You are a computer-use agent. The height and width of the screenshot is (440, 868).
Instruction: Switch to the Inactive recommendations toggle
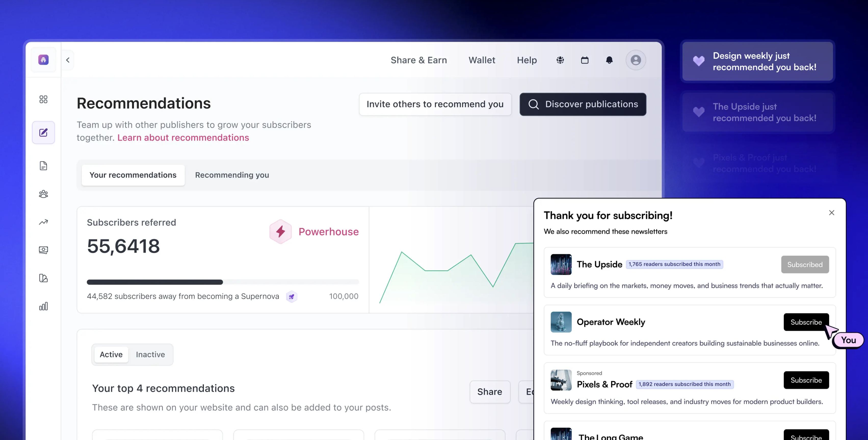(x=150, y=354)
